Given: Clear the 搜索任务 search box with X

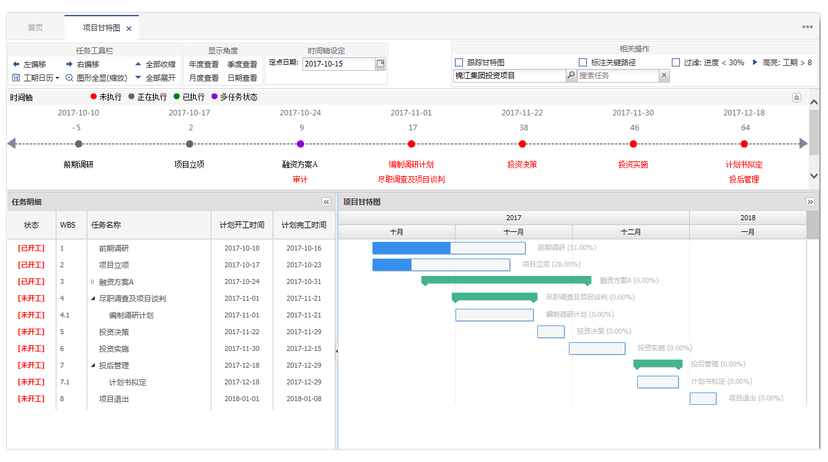Looking at the screenshot, I should pos(664,76).
